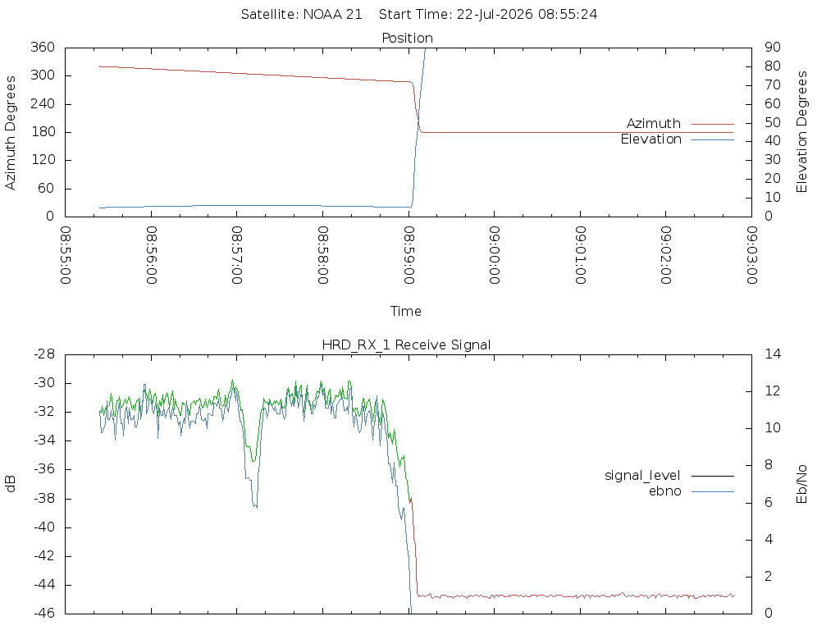Viewport: 840px width, 630px height.
Task: Click the -34 dB axis value
Action: coord(44,441)
